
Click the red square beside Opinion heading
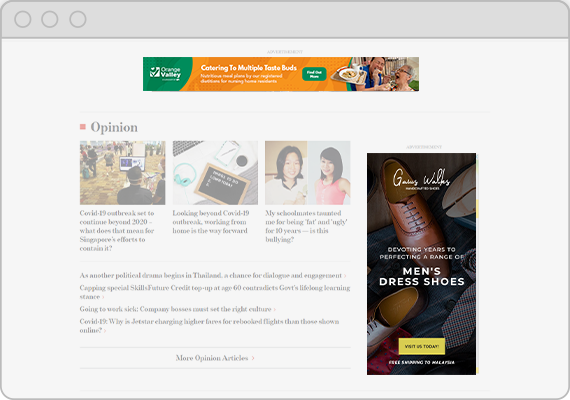click(x=83, y=127)
